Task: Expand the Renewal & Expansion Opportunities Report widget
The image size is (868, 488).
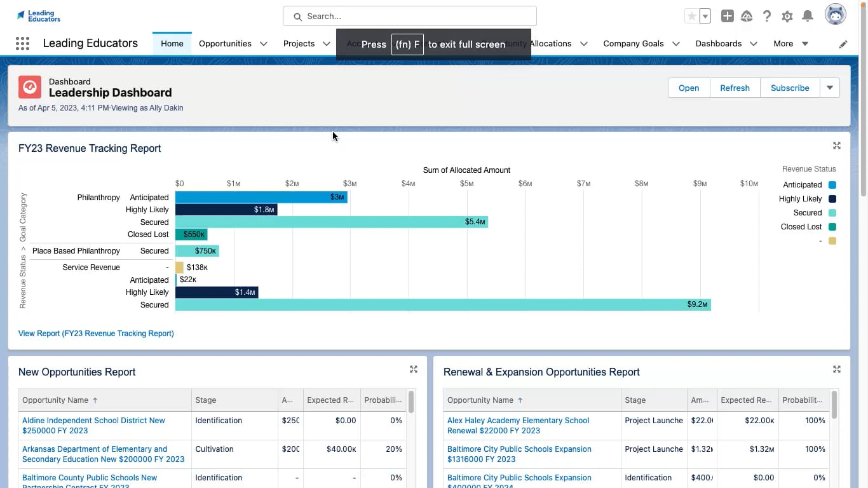Action: pyautogui.click(x=837, y=369)
